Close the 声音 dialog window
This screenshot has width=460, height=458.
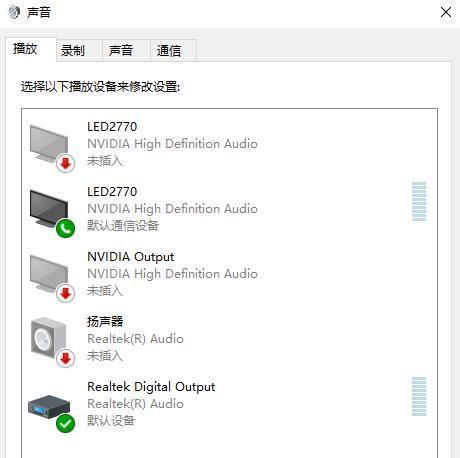coord(446,12)
